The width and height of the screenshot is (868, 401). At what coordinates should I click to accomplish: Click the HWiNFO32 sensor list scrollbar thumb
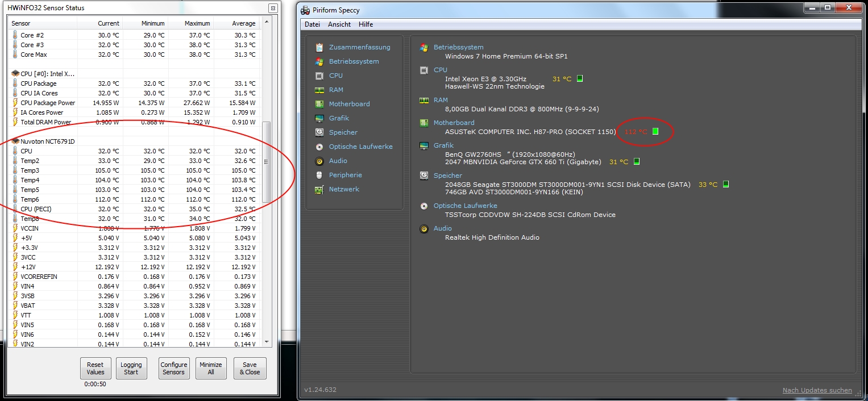click(266, 161)
